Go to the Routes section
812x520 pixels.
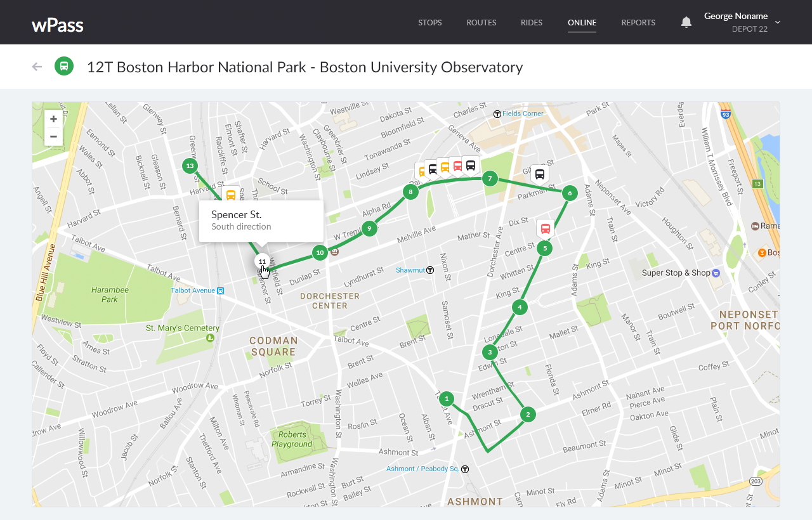481,23
